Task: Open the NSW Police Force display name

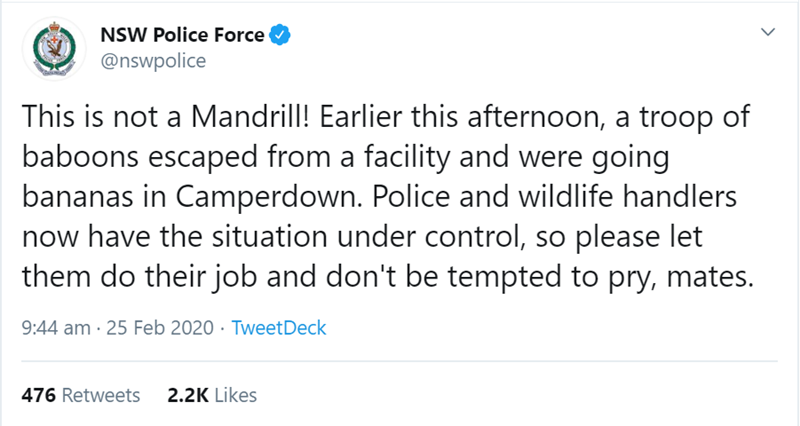Action: [183, 36]
